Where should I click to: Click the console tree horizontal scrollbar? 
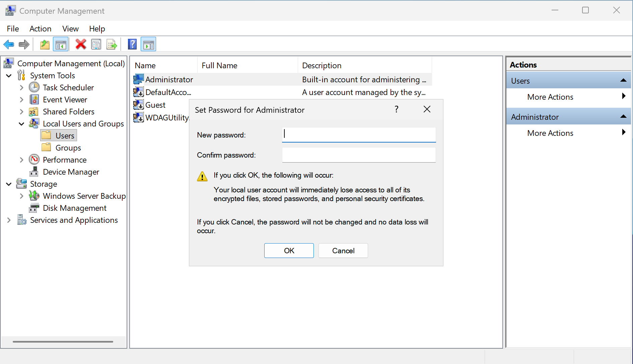(x=63, y=342)
